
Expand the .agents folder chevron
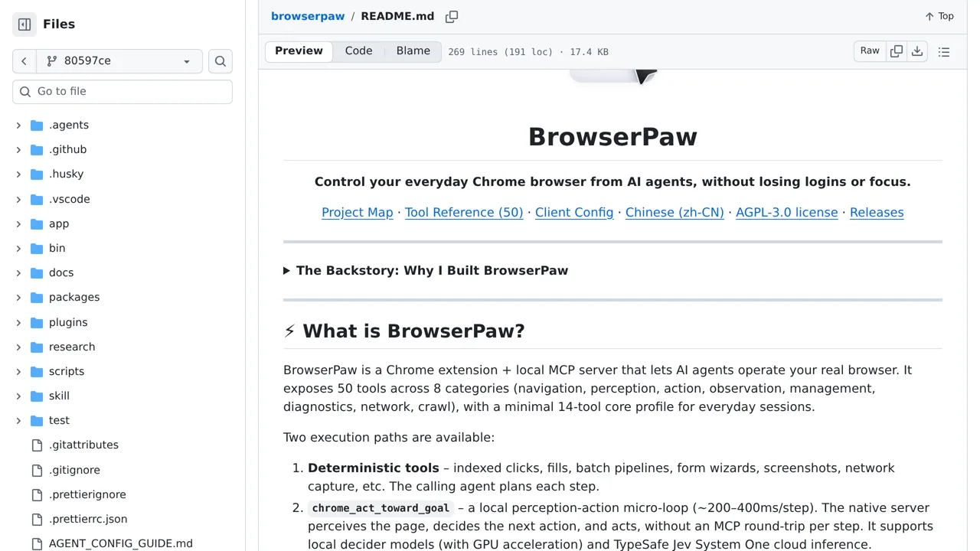(18, 125)
